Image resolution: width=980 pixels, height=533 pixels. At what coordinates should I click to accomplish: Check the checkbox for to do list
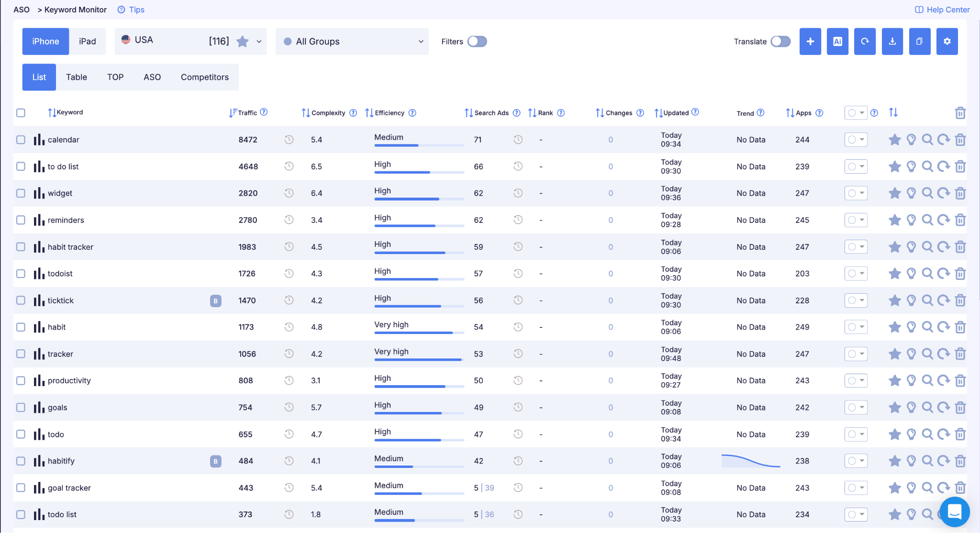[x=21, y=167]
